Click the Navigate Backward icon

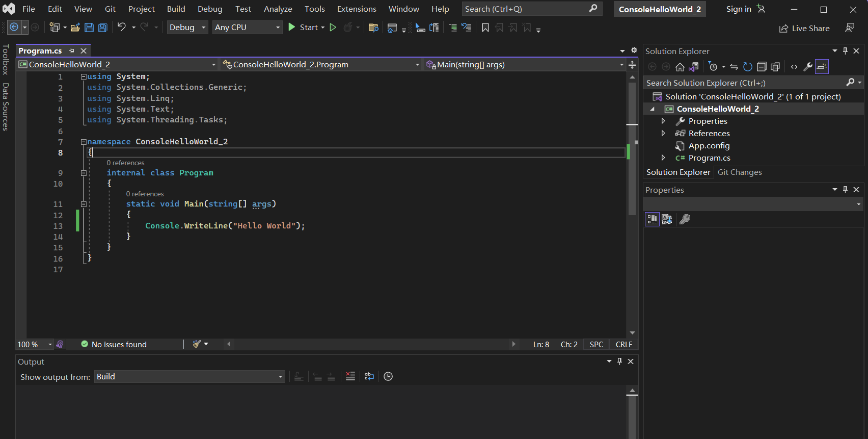click(14, 27)
